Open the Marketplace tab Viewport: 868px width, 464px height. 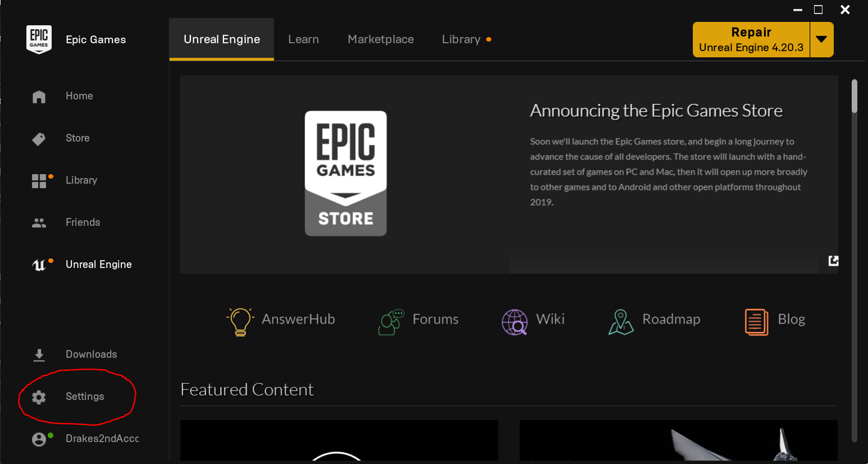[x=381, y=39]
